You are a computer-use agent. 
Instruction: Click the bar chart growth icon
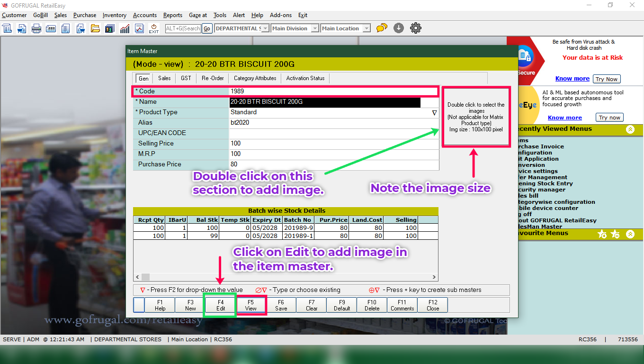click(x=125, y=28)
